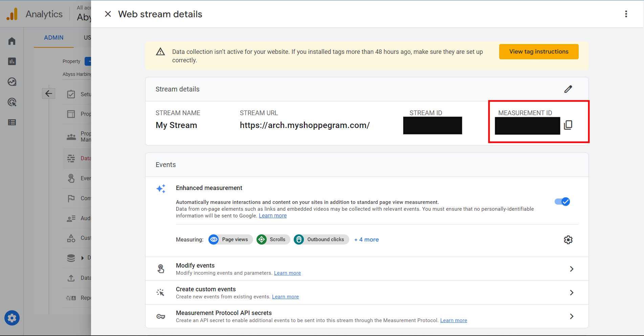Edit stream details with pencil icon

point(568,89)
